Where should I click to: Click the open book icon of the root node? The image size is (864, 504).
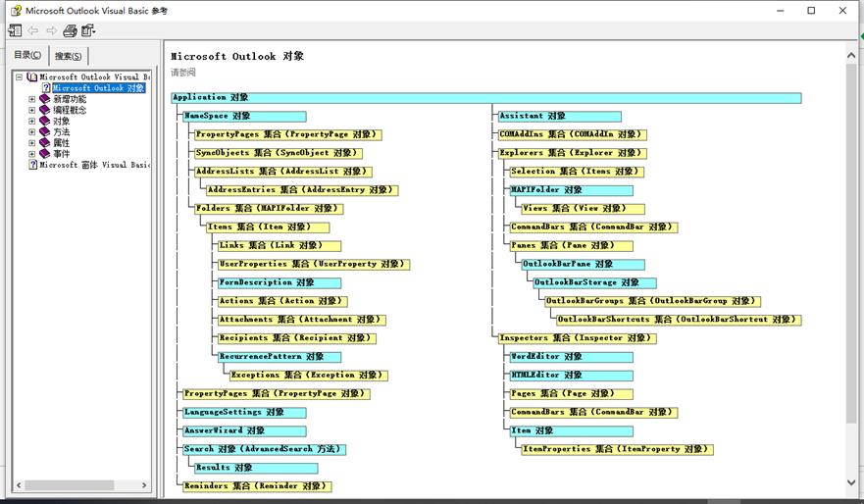(x=32, y=77)
